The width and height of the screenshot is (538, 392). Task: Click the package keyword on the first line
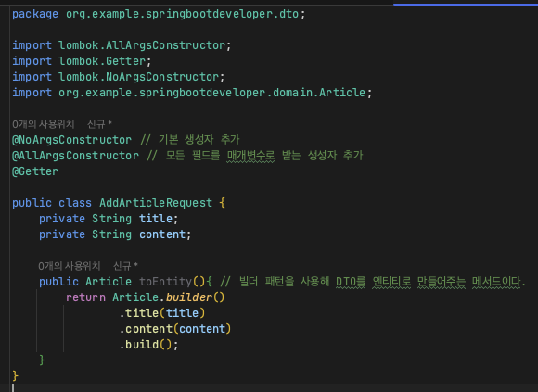(35, 14)
